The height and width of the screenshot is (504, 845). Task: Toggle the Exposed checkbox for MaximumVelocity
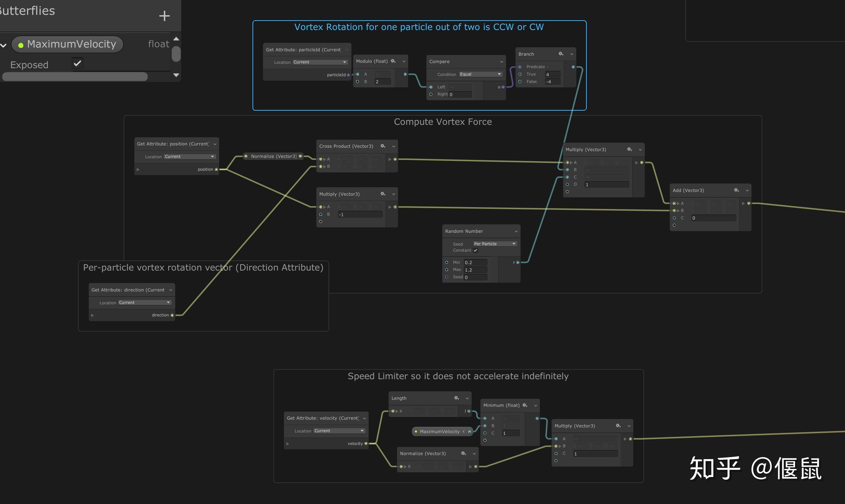[x=77, y=63]
